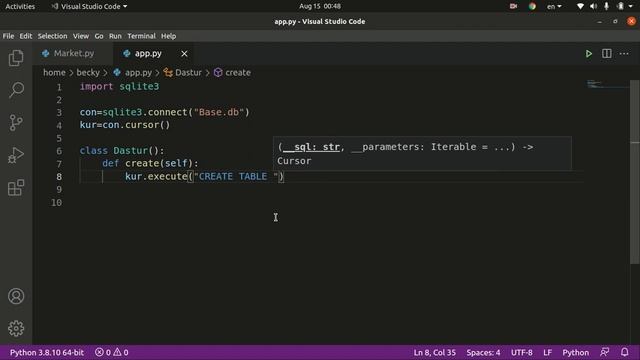640x360 pixels.
Task: Open the editor More Actions ellipsis
Action: coord(624,53)
